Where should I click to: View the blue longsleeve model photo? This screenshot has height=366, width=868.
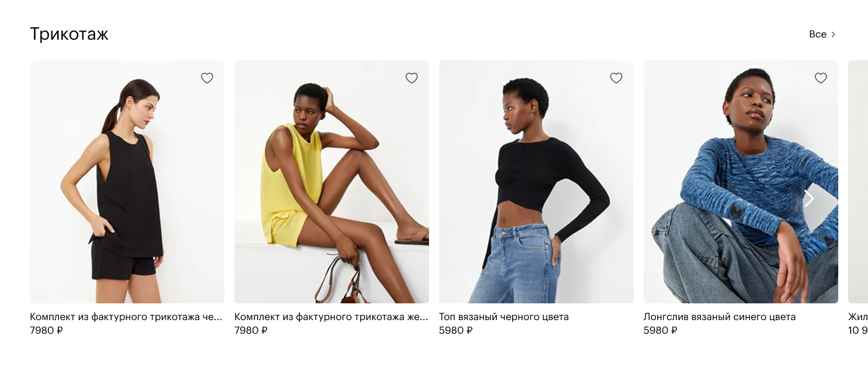741,182
